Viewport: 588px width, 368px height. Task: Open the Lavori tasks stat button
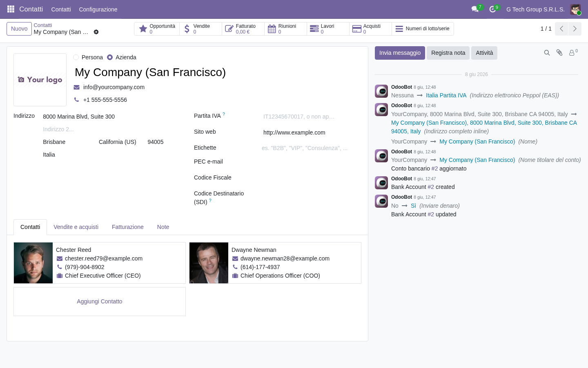(328, 29)
